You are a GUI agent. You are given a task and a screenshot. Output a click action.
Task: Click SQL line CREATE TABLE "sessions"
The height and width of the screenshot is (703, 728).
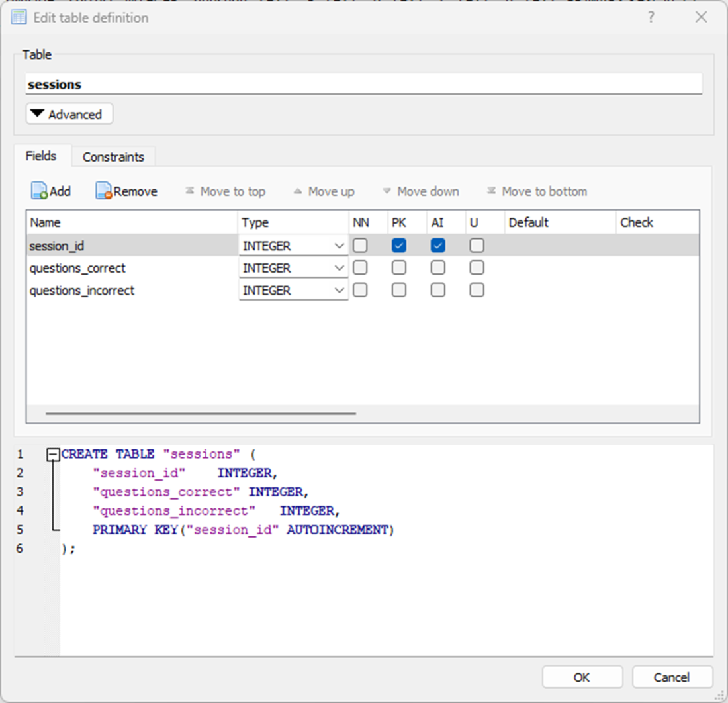[x=158, y=454]
